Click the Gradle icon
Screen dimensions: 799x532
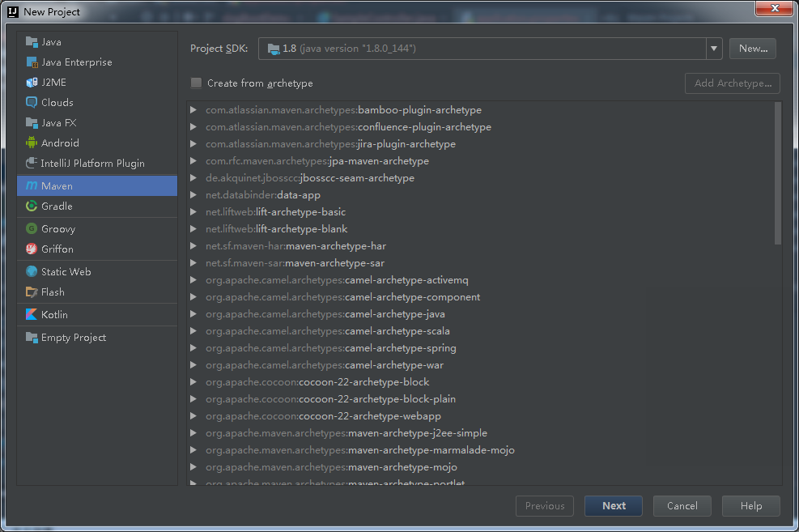32,206
